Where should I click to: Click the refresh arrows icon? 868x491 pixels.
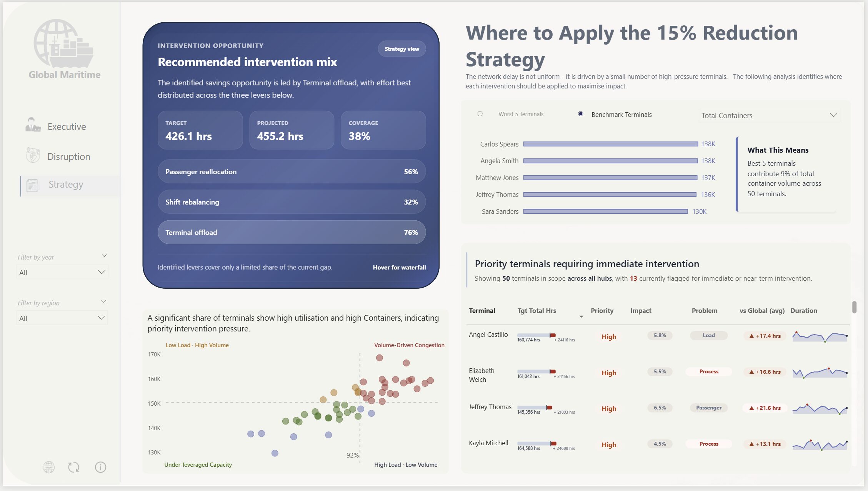73,467
